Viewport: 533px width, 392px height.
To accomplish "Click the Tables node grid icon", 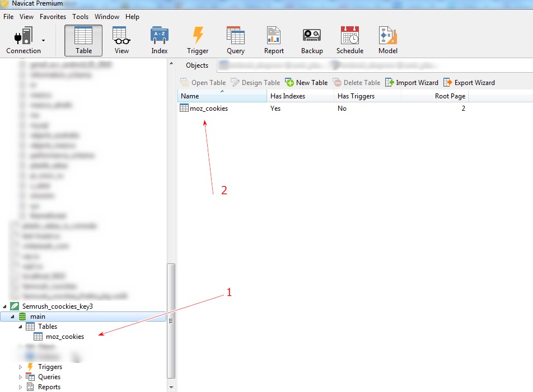I will tap(30, 327).
